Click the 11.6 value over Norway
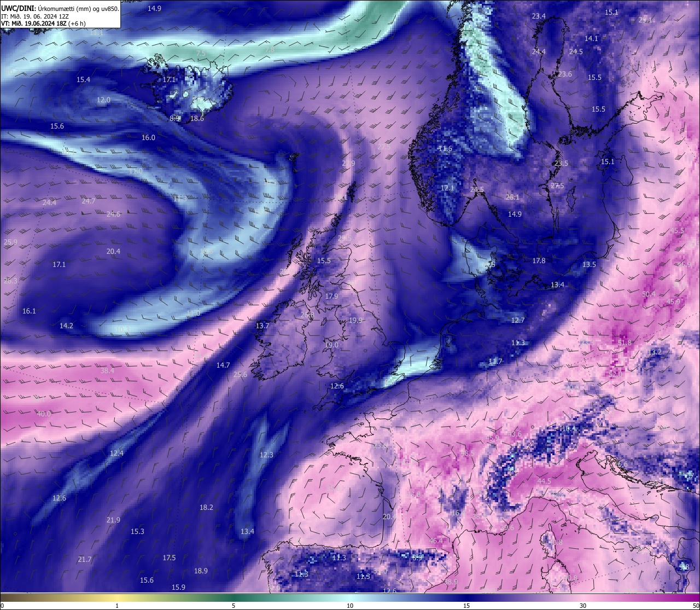This screenshot has height=610, width=700. point(445,149)
